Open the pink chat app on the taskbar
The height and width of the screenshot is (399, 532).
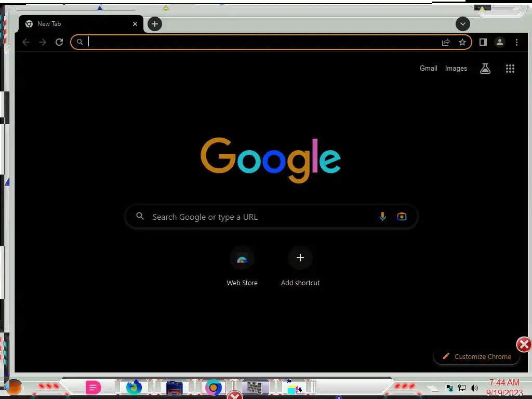(x=94, y=388)
